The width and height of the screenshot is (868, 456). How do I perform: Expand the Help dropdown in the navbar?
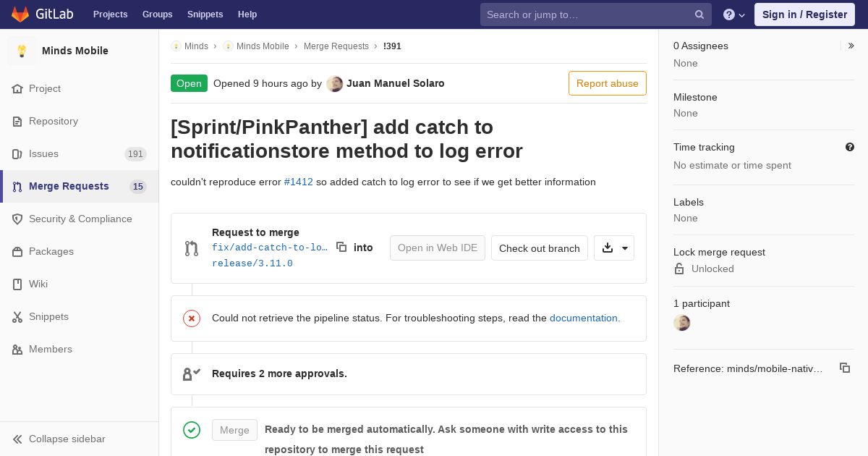[x=734, y=14]
